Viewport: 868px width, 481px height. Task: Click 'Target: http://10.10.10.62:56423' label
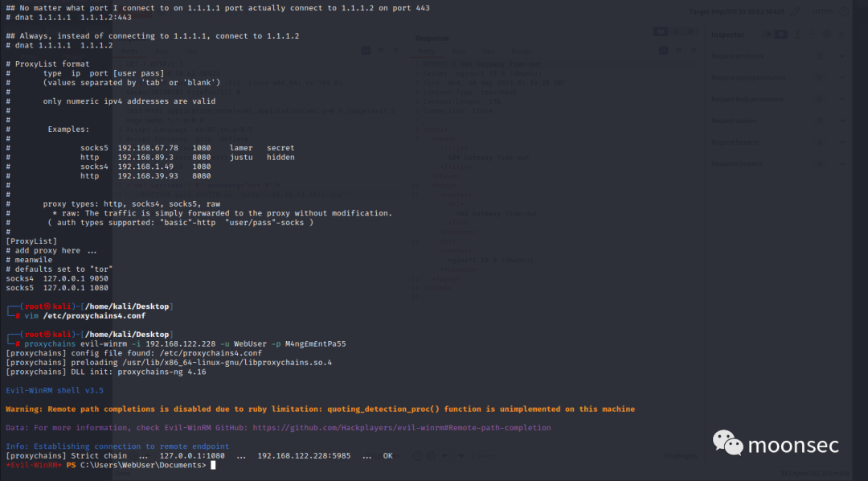point(737,11)
